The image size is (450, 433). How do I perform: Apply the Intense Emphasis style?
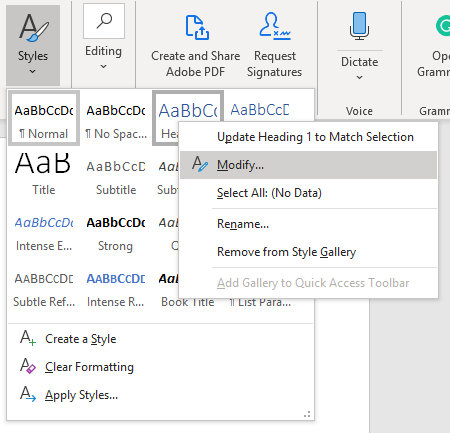[44, 230]
